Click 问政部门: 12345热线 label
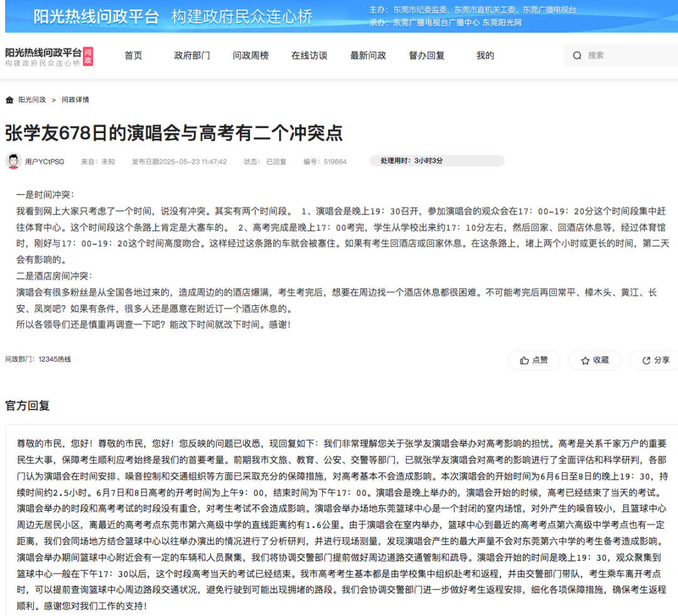 pyautogui.click(x=38, y=359)
